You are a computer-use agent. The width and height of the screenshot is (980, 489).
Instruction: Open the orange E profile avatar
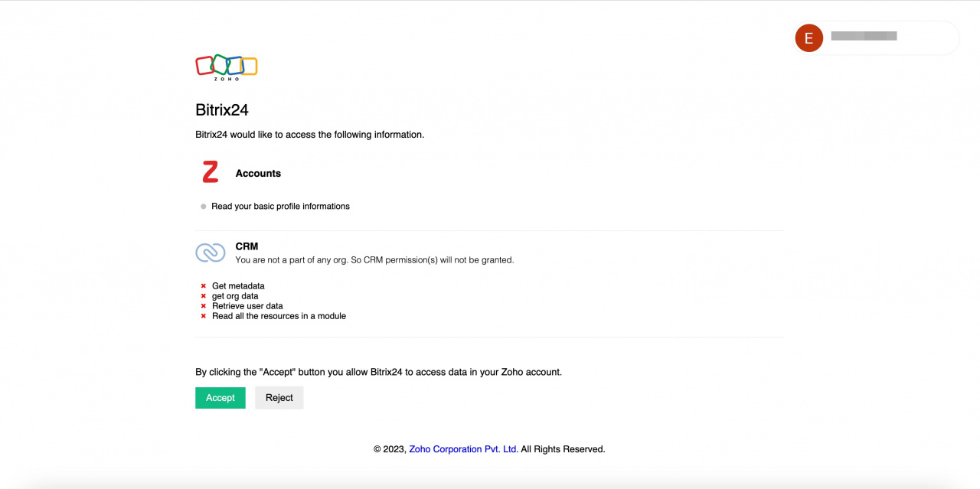pos(808,37)
